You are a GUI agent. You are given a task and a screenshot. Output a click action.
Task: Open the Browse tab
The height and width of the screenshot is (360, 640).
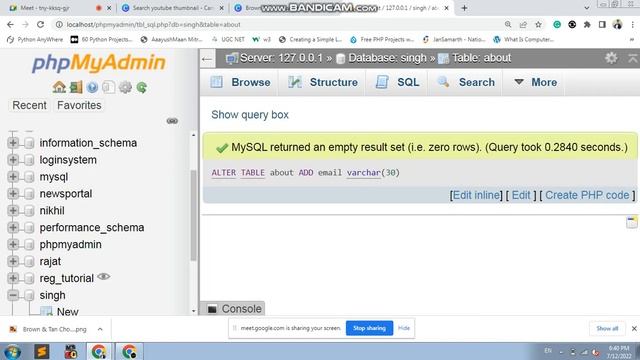tap(240, 82)
